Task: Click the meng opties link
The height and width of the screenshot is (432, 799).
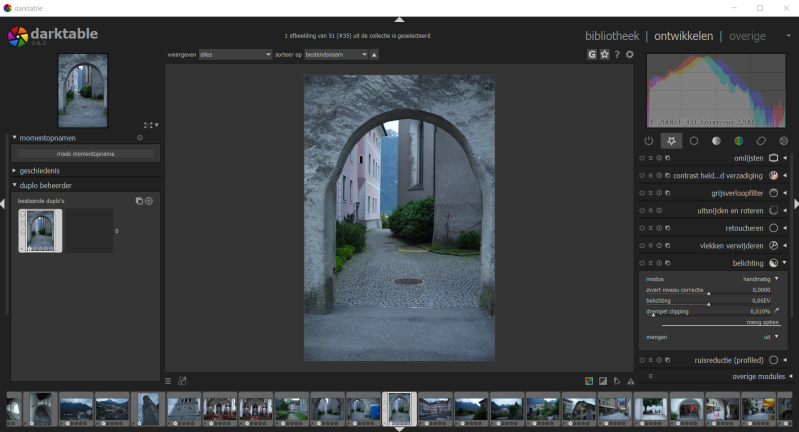Action: [x=762, y=323]
